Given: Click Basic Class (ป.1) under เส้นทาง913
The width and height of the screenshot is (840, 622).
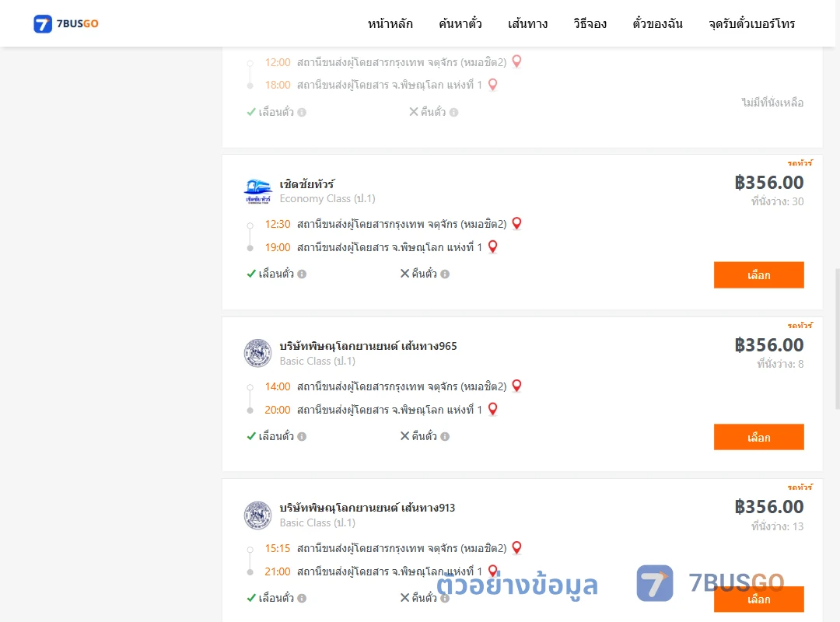Looking at the screenshot, I should point(317,523).
